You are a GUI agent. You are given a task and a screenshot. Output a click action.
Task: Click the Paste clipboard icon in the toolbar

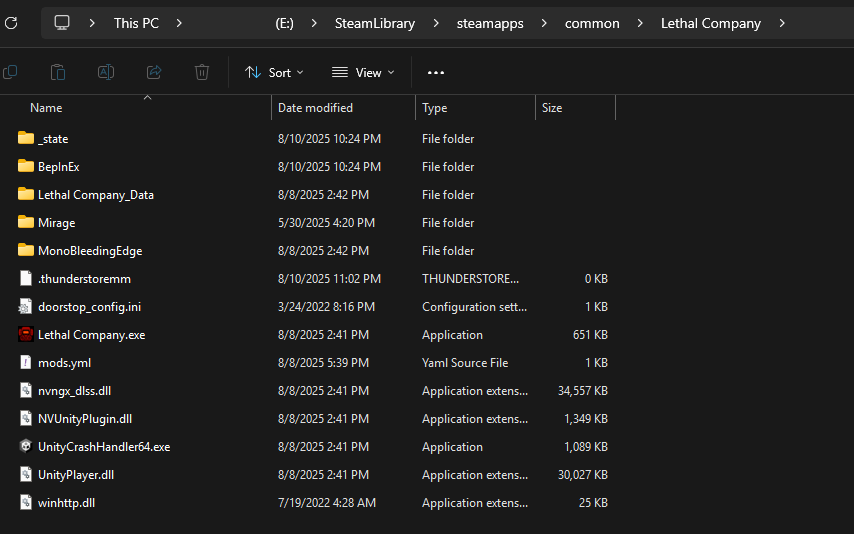tap(58, 72)
